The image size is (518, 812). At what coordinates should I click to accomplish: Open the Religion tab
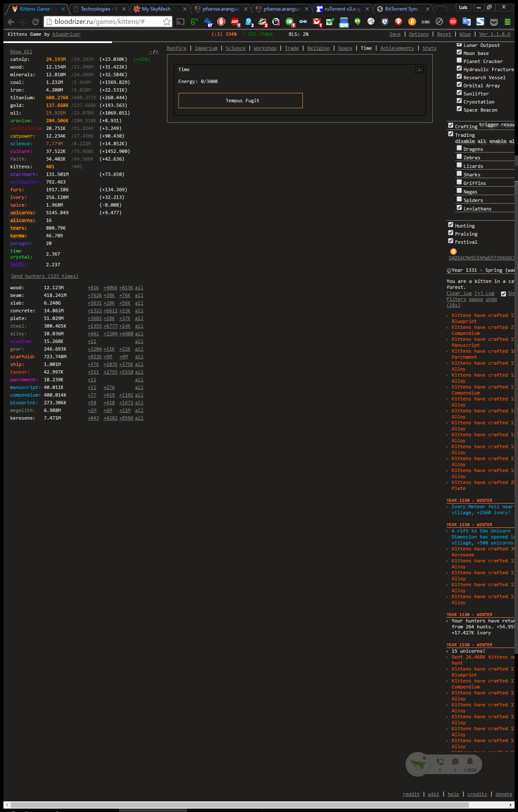(318, 48)
